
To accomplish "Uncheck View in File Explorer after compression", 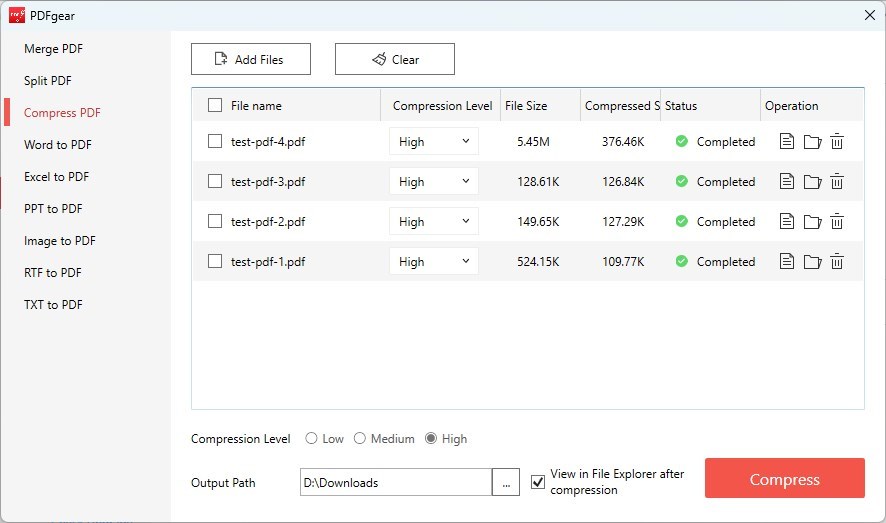I will (x=538, y=482).
